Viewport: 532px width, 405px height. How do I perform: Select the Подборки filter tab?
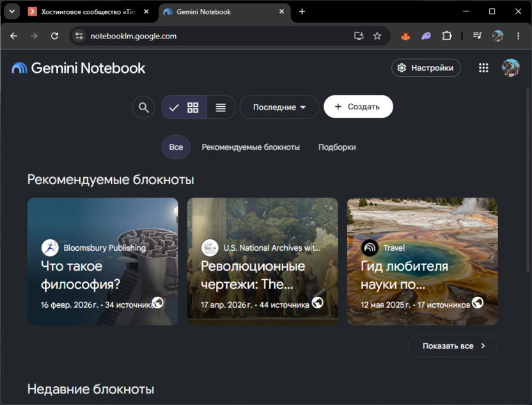pos(337,147)
